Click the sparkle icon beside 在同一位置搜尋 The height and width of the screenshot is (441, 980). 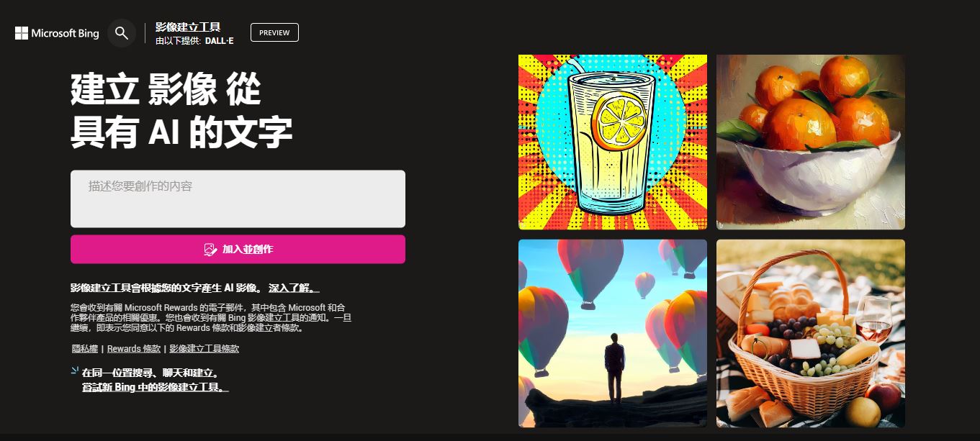coord(75,371)
